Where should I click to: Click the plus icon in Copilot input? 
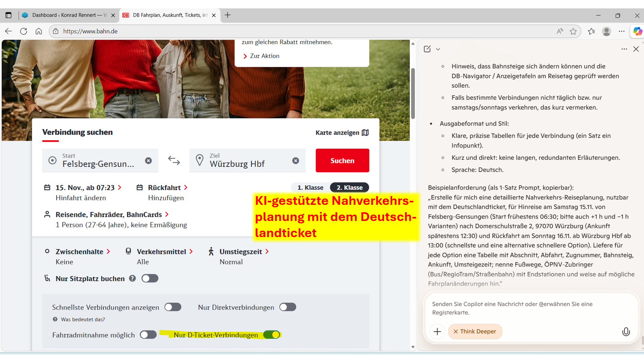click(437, 332)
